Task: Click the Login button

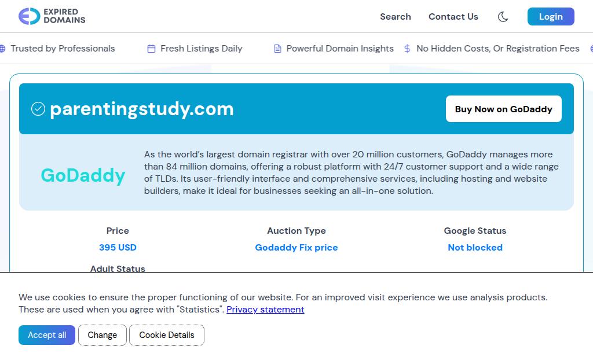Action: 551,17
